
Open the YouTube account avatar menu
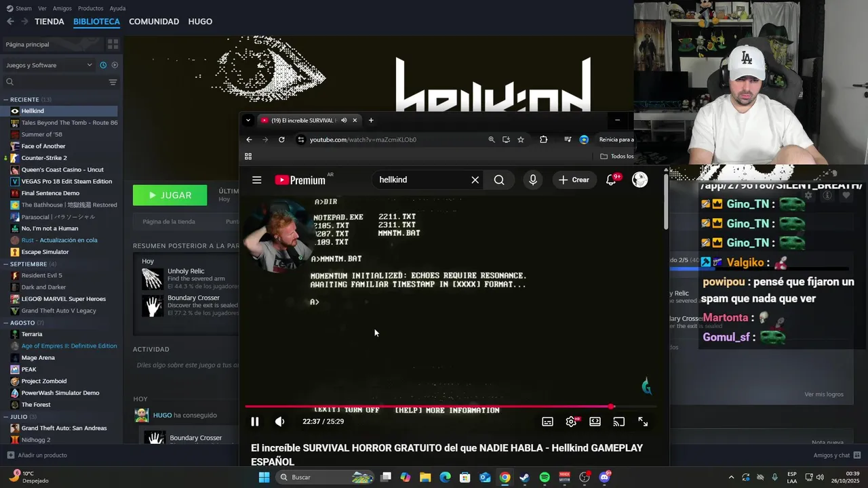click(639, 180)
